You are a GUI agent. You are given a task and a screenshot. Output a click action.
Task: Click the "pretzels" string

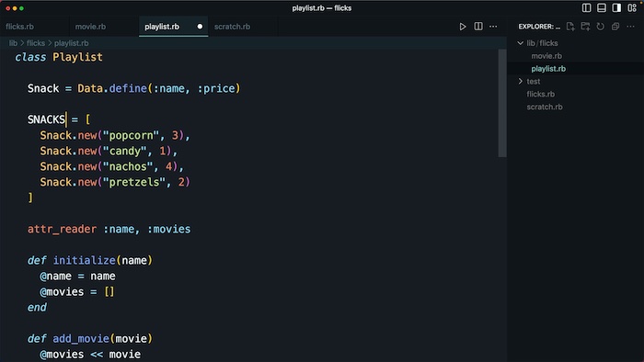coord(134,182)
